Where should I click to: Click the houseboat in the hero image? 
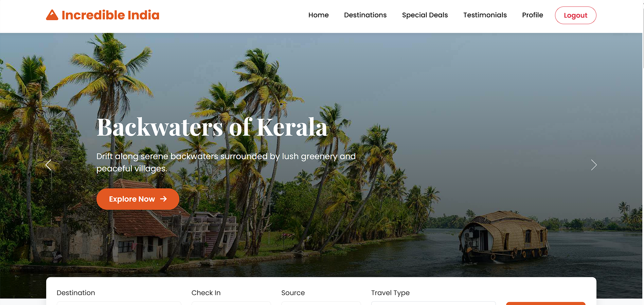coord(504,236)
